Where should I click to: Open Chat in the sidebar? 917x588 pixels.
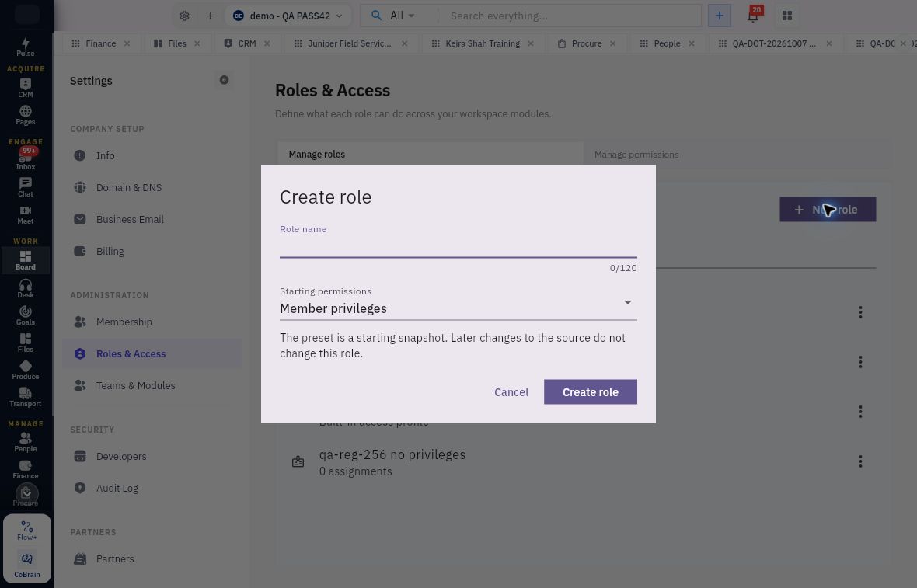25,187
